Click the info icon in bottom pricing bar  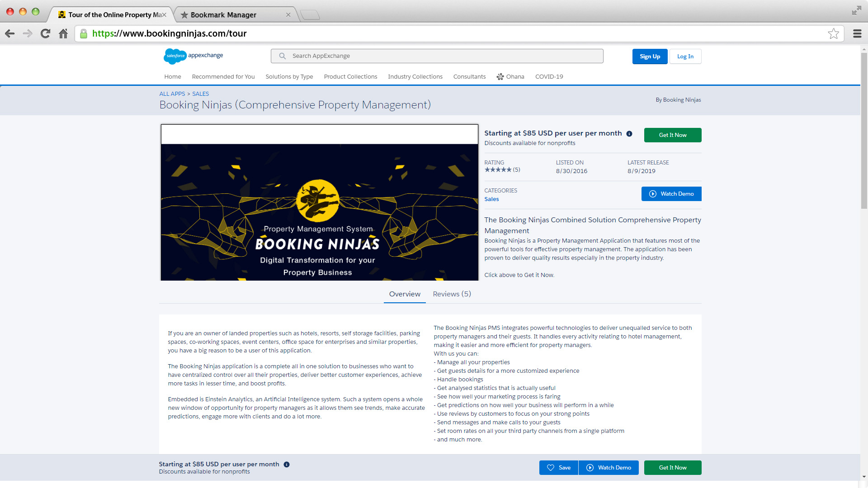click(x=287, y=465)
